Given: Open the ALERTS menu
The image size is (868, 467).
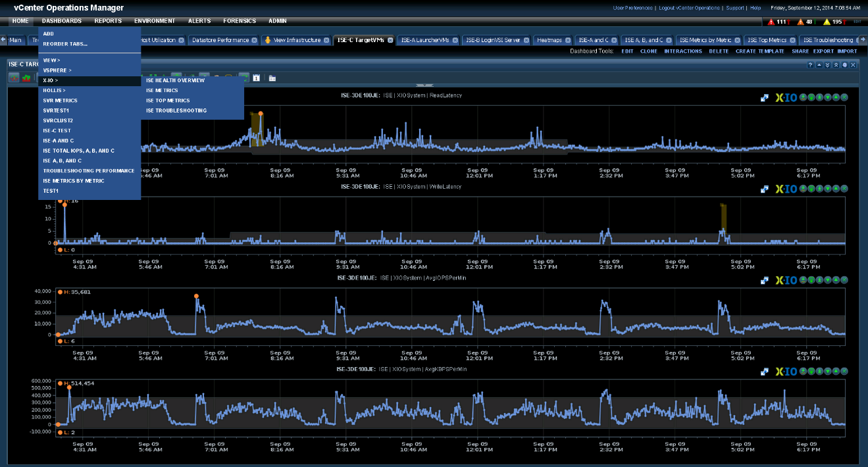Looking at the screenshot, I should (x=199, y=21).
